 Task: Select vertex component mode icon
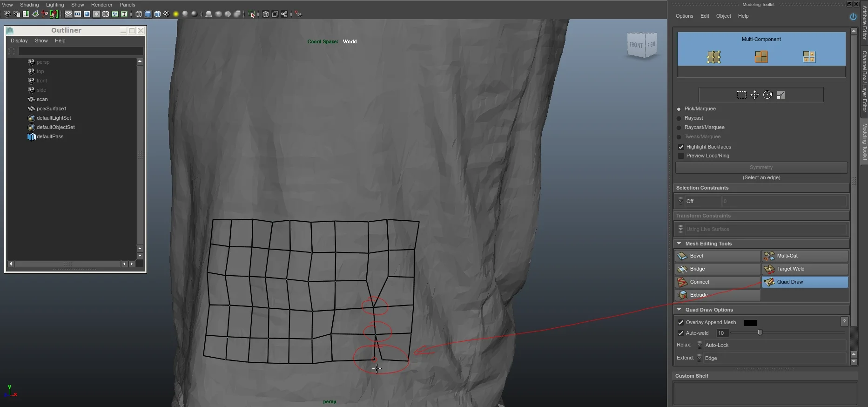point(713,57)
